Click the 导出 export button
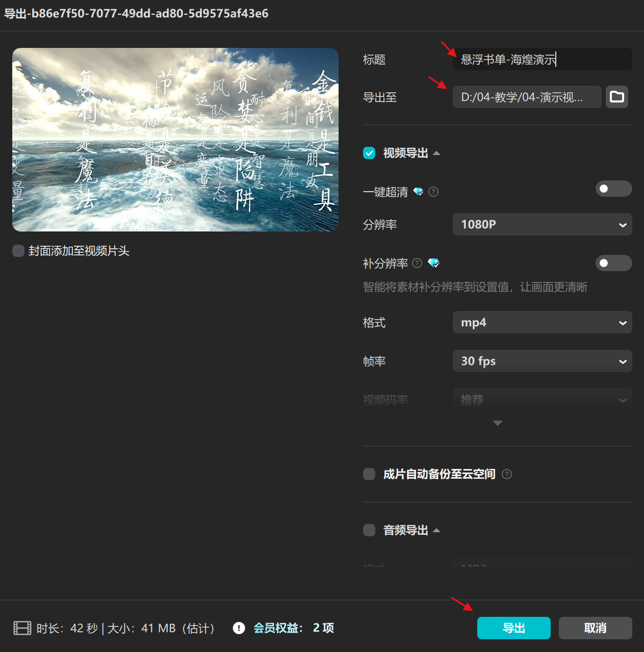Image resolution: width=644 pixels, height=652 pixels. (x=513, y=628)
